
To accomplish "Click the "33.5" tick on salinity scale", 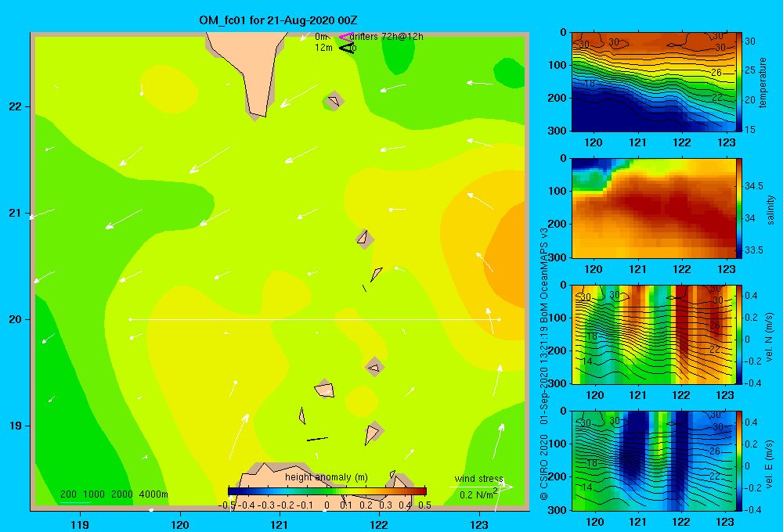I will coord(753,250).
